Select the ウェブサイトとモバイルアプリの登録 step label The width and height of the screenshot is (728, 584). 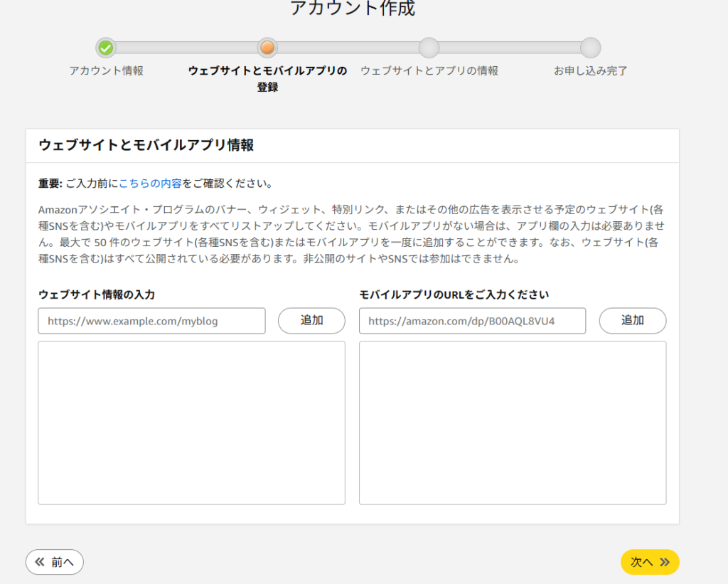click(267, 78)
